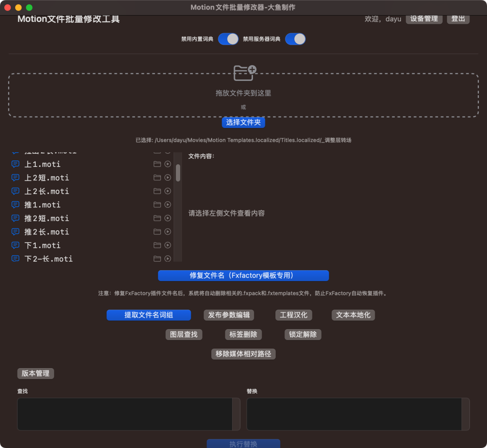Click the play icon next to 上2短.moti
Image resolution: width=487 pixels, height=448 pixels.
[167, 178]
